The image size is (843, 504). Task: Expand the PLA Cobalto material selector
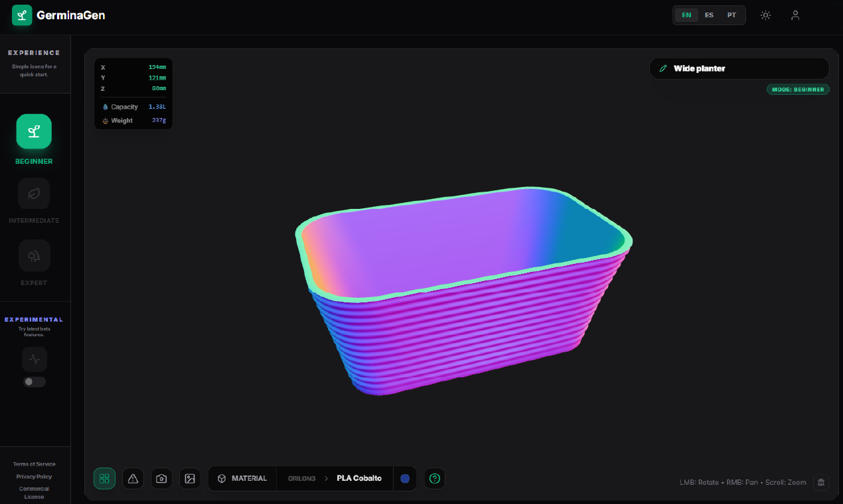tap(358, 478)
